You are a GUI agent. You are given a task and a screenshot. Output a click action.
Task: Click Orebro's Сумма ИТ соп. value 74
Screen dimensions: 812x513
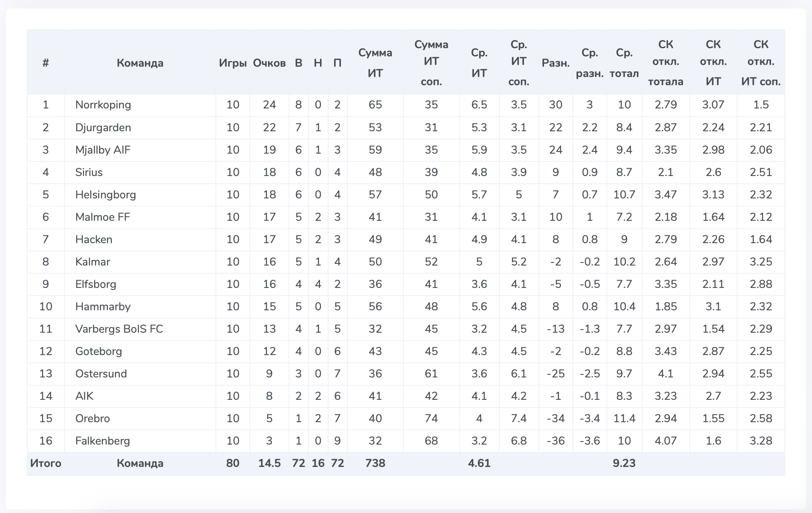click(431, 418)
